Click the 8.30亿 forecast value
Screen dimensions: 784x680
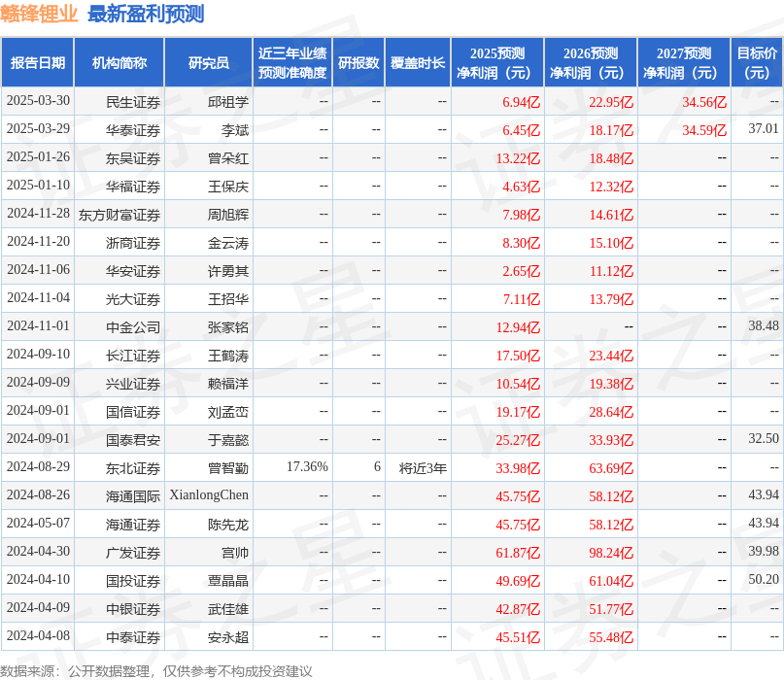521,243
